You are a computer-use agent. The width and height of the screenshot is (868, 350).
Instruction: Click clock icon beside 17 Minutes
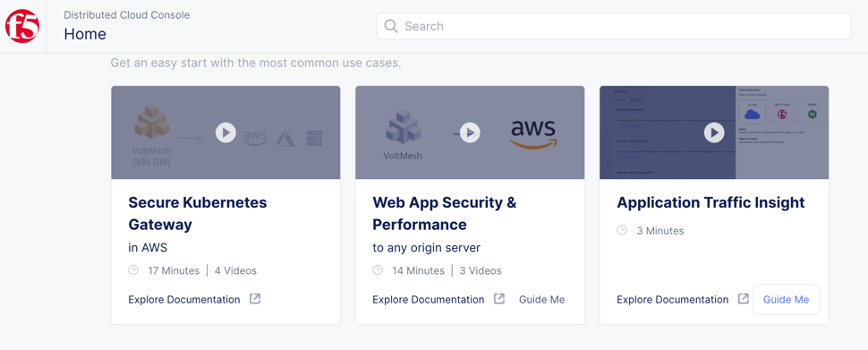pos(133,270)
